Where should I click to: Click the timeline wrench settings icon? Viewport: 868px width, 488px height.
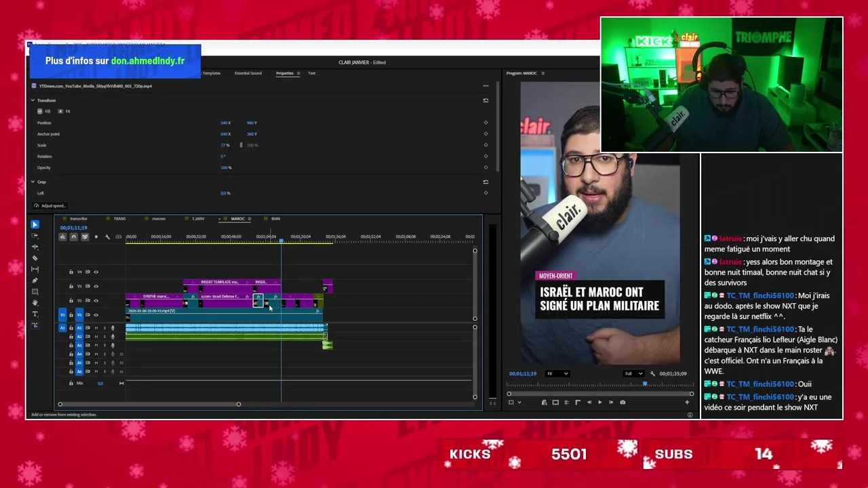click(107, 237)
